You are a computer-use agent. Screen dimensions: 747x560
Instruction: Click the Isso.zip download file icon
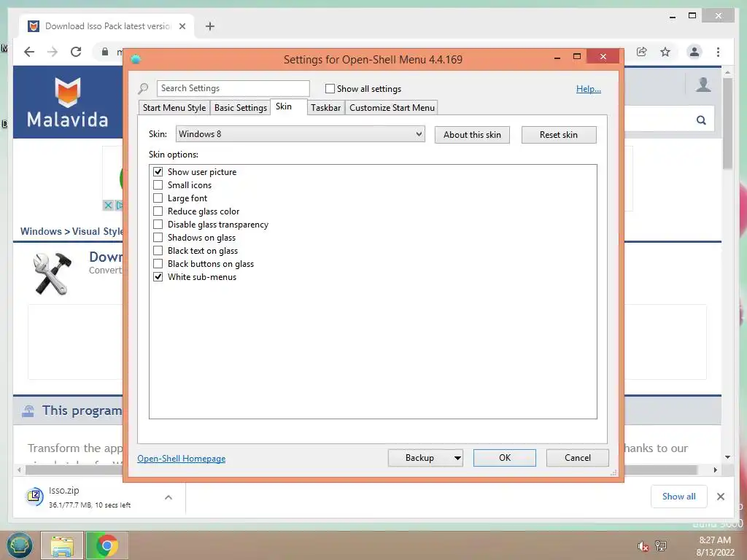tap(34, 497)
